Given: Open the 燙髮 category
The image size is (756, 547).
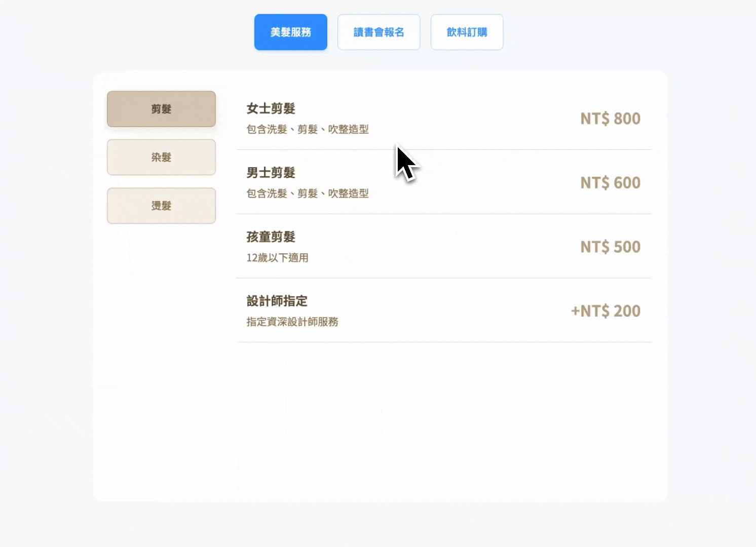Looking at the screenshot, I should click(161, 206).
